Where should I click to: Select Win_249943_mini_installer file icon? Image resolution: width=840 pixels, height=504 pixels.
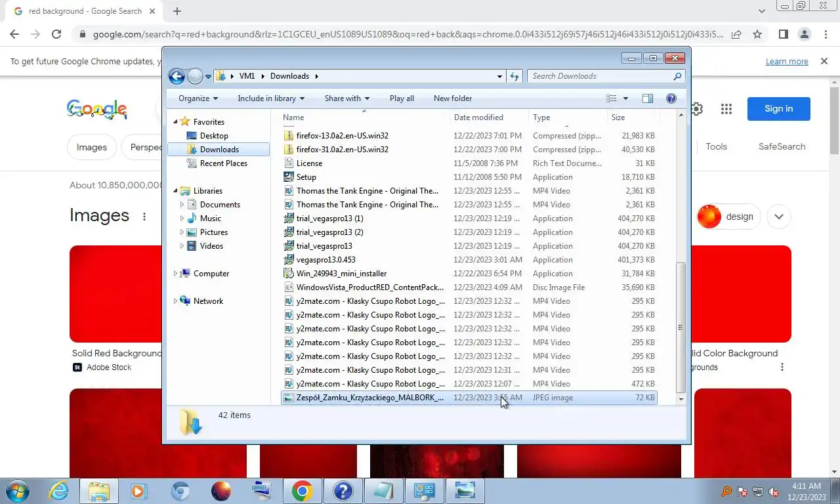(288, 274)
